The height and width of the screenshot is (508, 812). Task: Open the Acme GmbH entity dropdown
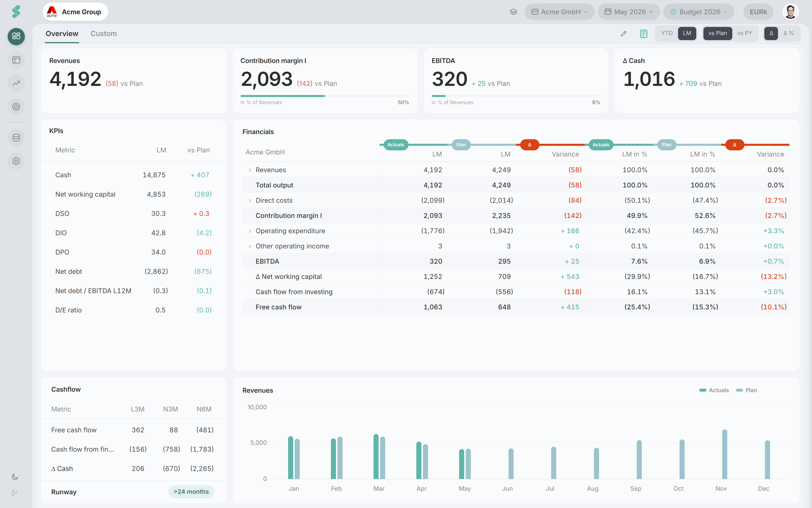coord(560,12)
